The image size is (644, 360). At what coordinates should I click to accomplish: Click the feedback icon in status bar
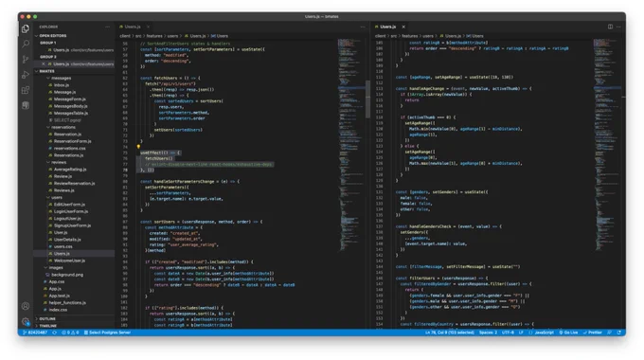tap(610, 333)
